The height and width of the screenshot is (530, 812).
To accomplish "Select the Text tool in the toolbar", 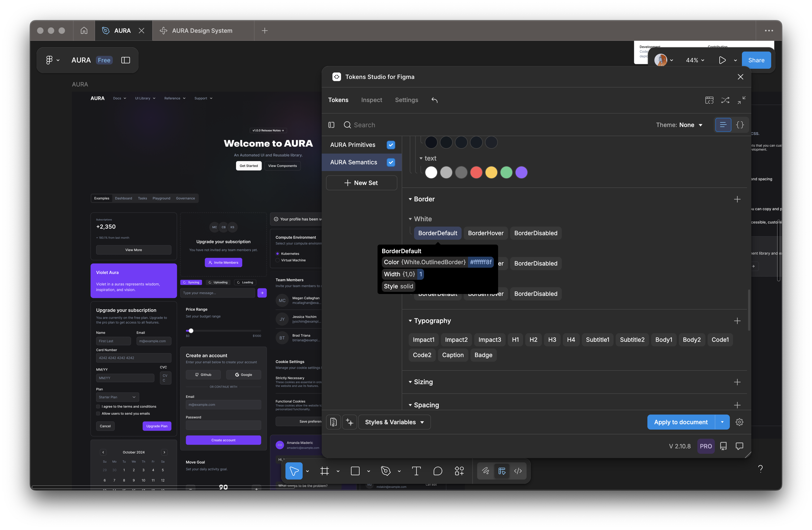I will [416, 471].
